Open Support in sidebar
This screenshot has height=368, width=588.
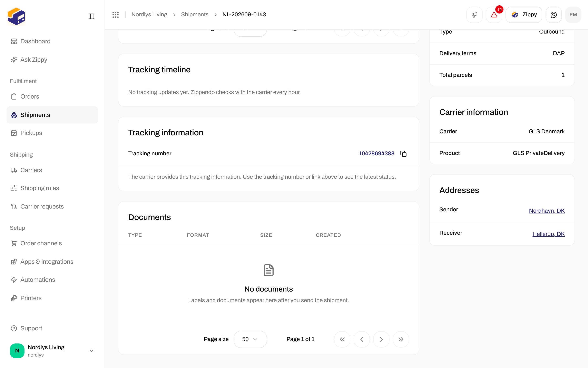(52, 328)
